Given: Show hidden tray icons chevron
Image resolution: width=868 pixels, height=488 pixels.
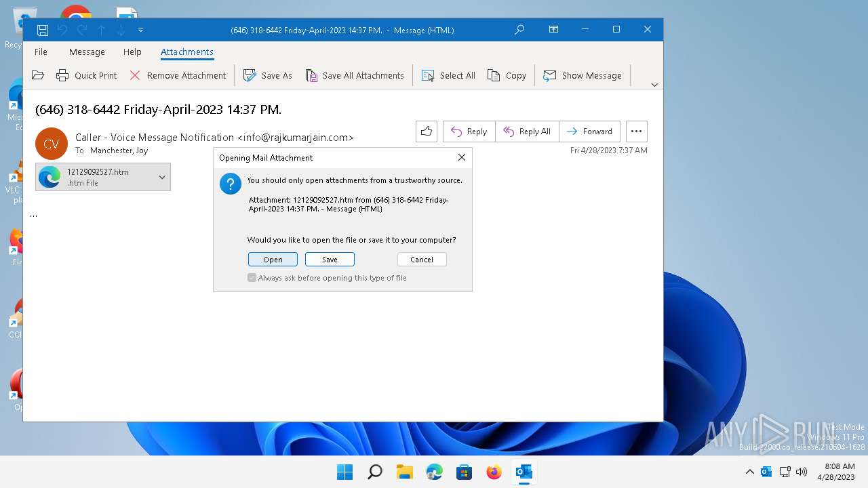Looking at the screenshot, I should click(749, 472).
